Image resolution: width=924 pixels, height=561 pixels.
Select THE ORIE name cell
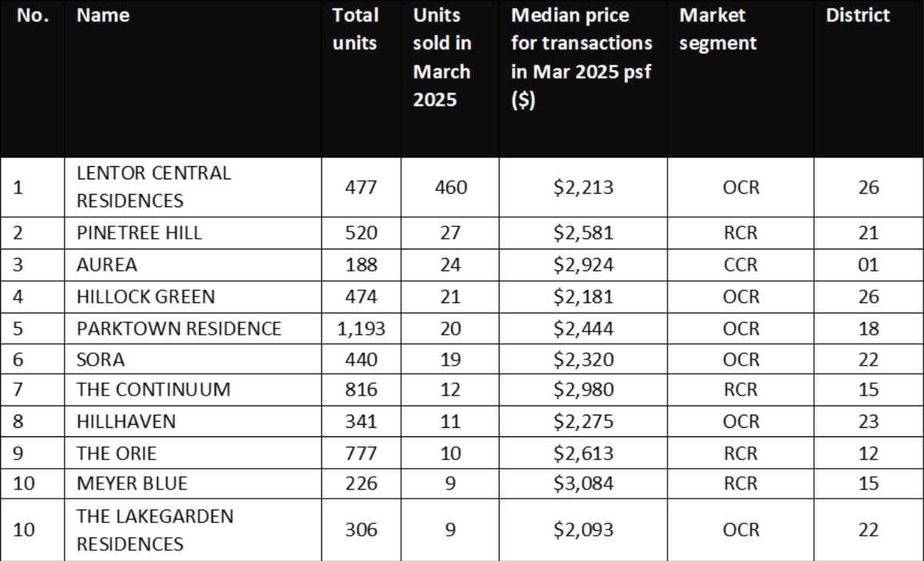(118, 453)
